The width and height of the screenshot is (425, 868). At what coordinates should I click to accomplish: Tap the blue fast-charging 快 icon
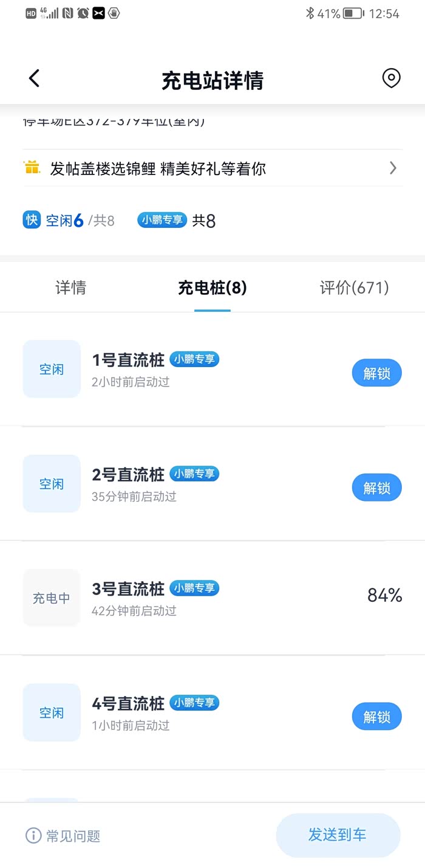[32, 219]
